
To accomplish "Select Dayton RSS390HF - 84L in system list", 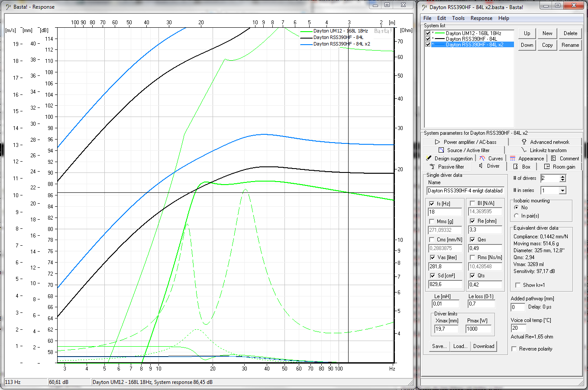I will 472,39.
